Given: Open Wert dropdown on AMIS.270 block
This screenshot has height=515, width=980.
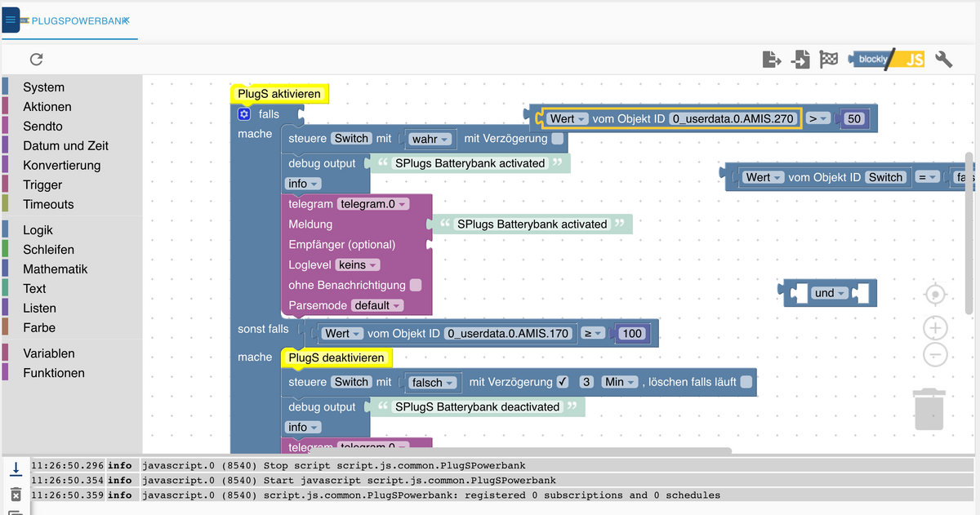Looking at the screenshot, I should [568, 118].
